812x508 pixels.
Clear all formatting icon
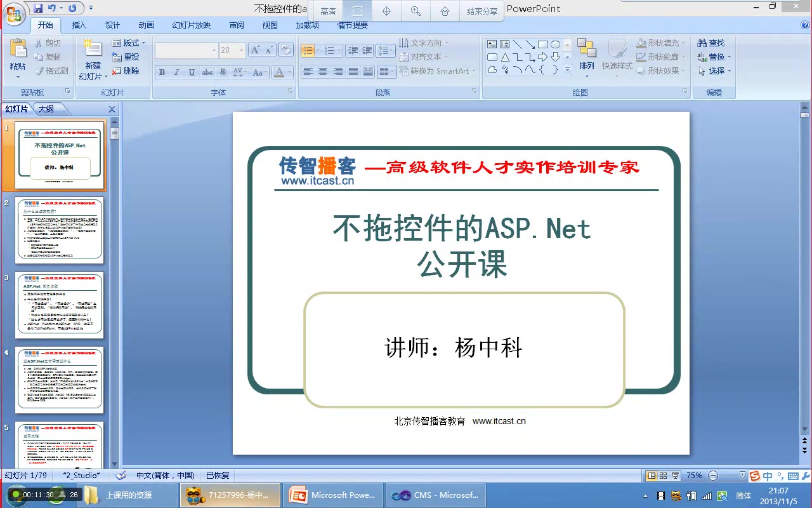pyautogui.click(x=285, y=50)
